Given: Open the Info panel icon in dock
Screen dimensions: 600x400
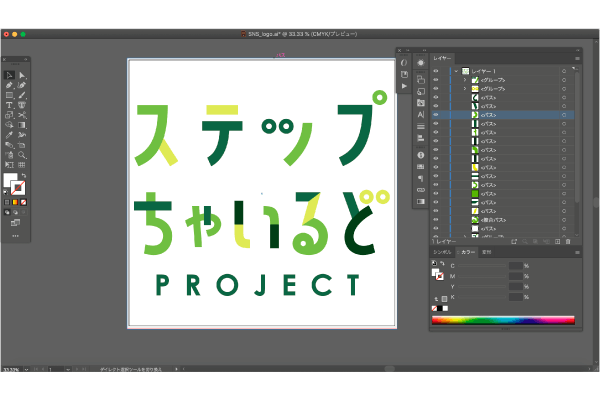Looking at the screenshot, I should click(x=420, y=155).
